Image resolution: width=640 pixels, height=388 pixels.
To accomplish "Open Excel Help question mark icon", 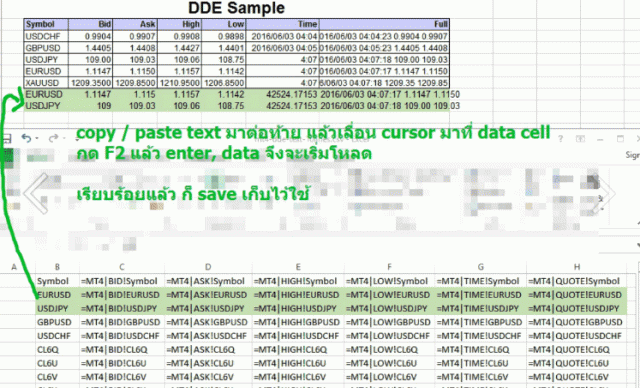I will click(x=560, y=139).
